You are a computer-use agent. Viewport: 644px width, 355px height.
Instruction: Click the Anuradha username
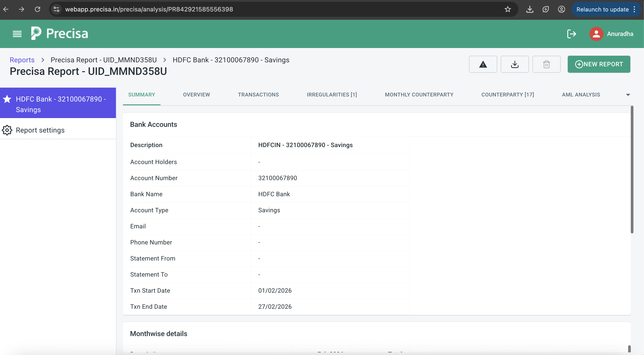pyautogui.click(x=620, y=34)
